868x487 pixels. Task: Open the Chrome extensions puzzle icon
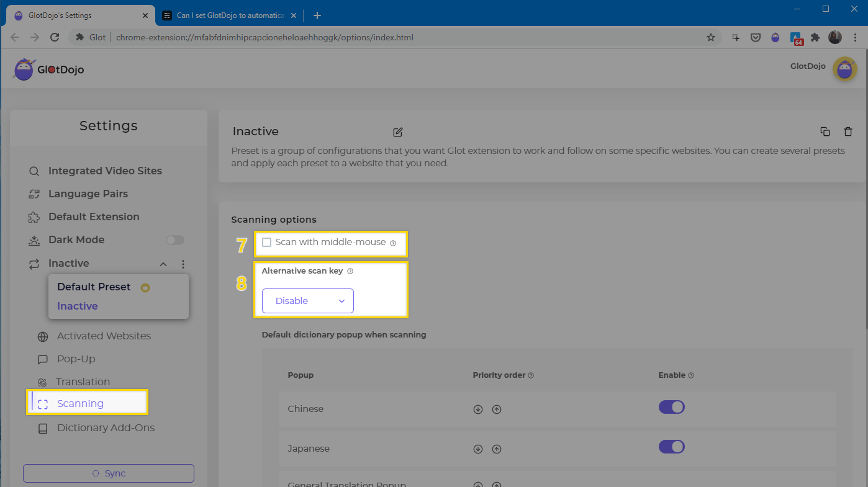[x=816, y=37]
